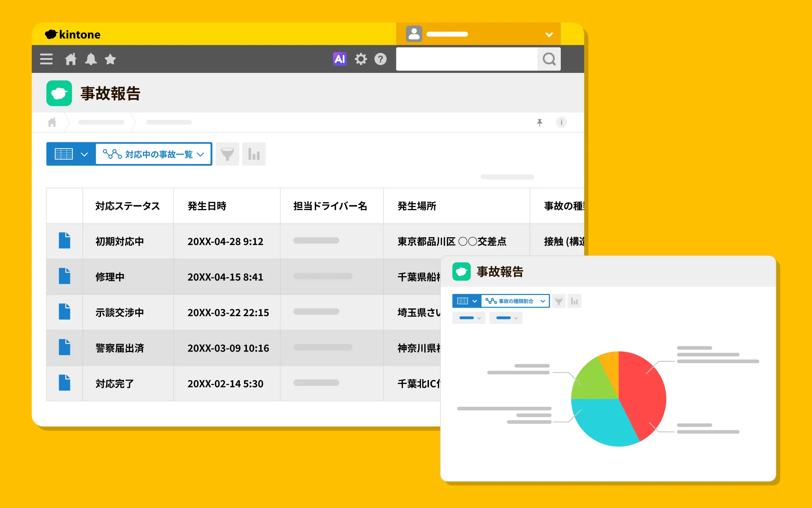Open favorites star icon
Image resolution: width=812 pixels, height=508 pixels.
point(110,59)
